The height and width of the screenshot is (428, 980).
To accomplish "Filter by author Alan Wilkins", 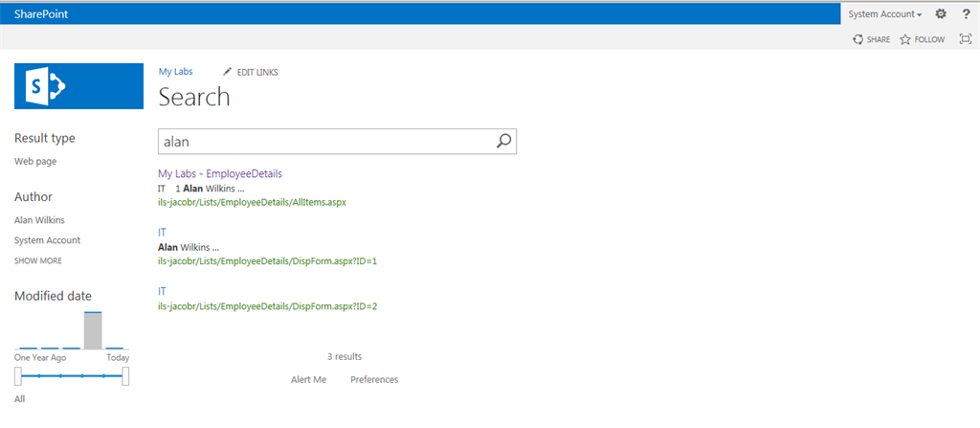I will (39, 219).
